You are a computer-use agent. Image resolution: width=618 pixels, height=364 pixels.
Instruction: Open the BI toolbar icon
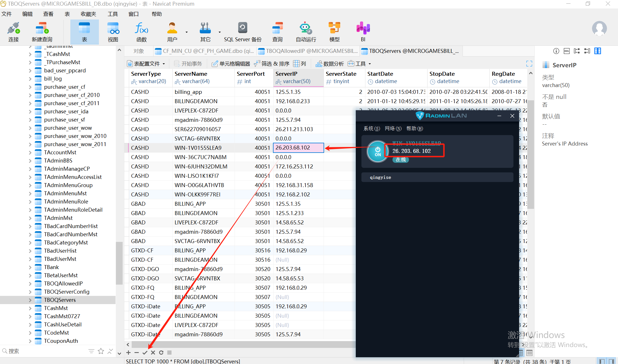tap(363, 32)
